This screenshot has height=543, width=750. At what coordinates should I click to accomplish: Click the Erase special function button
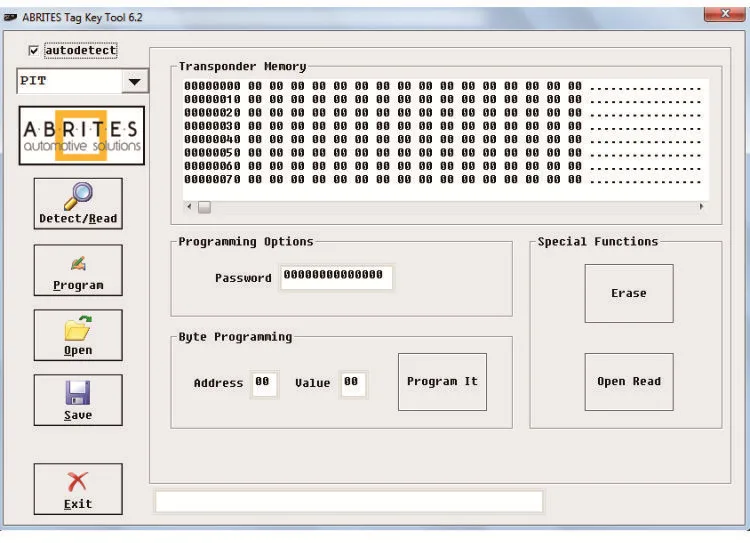pyautogui.click(x=629, y=293)
